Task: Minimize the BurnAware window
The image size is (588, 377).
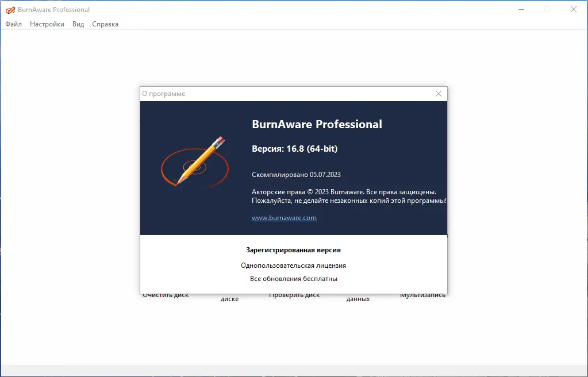Action: point(521,9)
